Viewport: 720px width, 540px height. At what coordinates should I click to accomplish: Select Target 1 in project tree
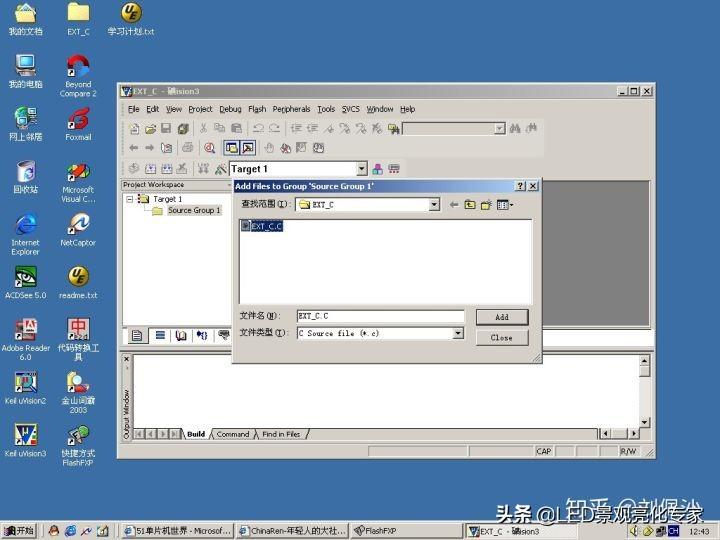167,199
